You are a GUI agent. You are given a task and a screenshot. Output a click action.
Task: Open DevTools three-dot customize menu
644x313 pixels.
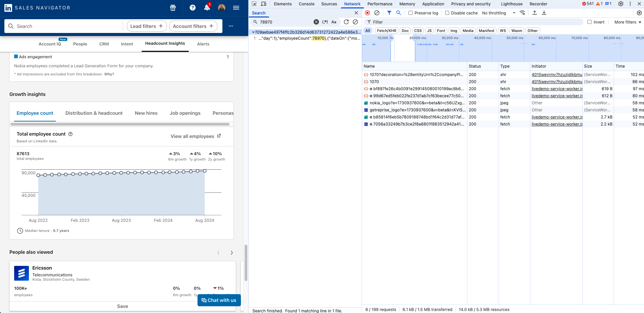[630, 4]
